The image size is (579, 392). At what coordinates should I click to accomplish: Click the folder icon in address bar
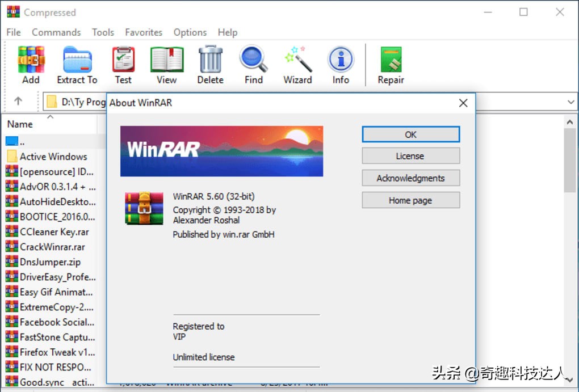(52, 102)
